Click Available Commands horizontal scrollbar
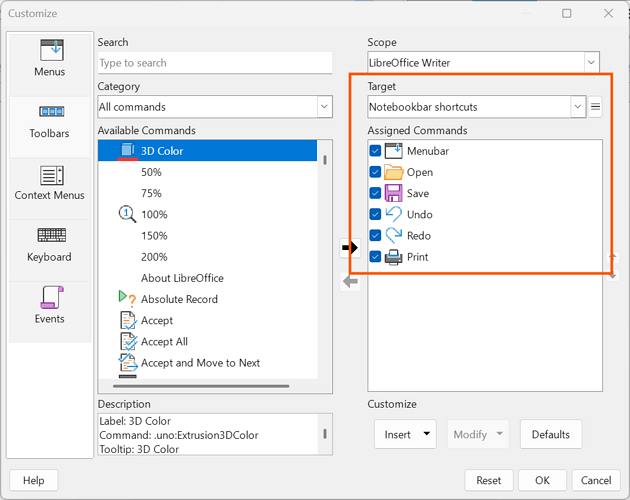This screenshot has width=630, height=500. 201,386
